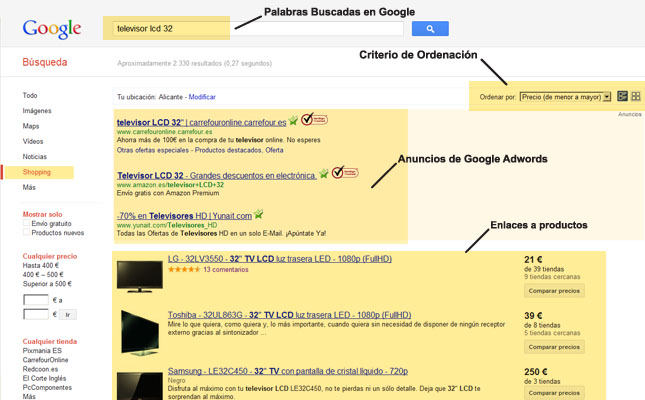Image resolution: width=645 pixels, height=400 pixels.
Task: Click the Google logo
Action: tap(52, 29)
